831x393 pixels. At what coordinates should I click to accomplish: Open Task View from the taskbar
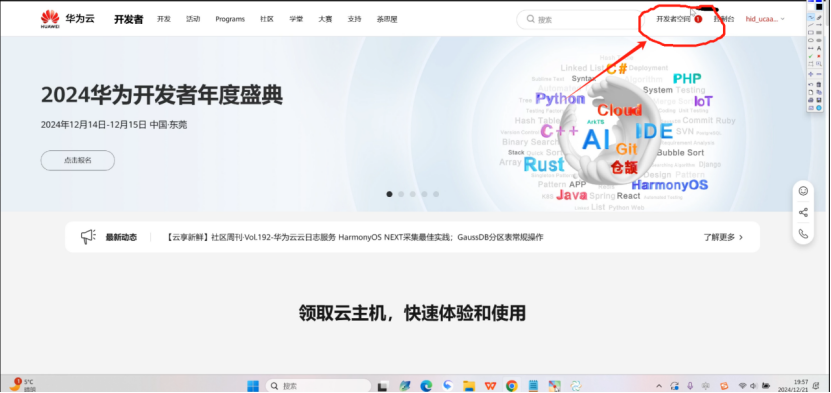[382, 386]
